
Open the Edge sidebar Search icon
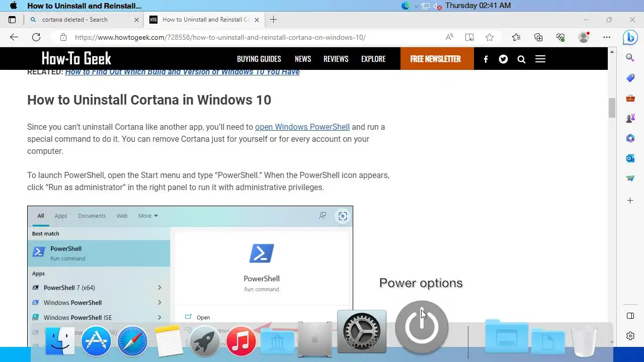tap(630, 58)
